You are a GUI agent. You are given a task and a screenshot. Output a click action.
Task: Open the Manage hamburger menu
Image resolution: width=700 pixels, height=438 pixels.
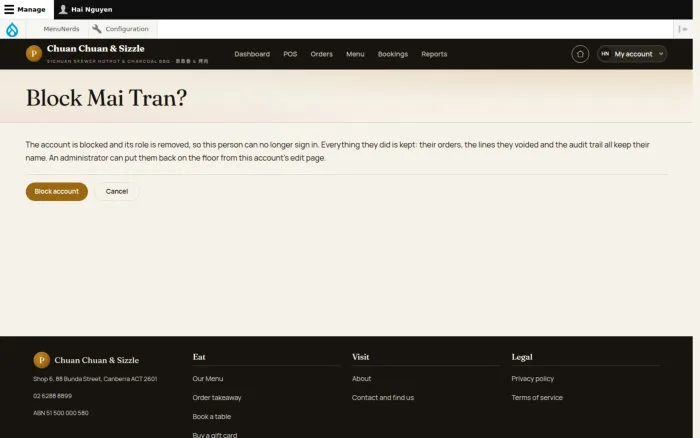(25, 9)
